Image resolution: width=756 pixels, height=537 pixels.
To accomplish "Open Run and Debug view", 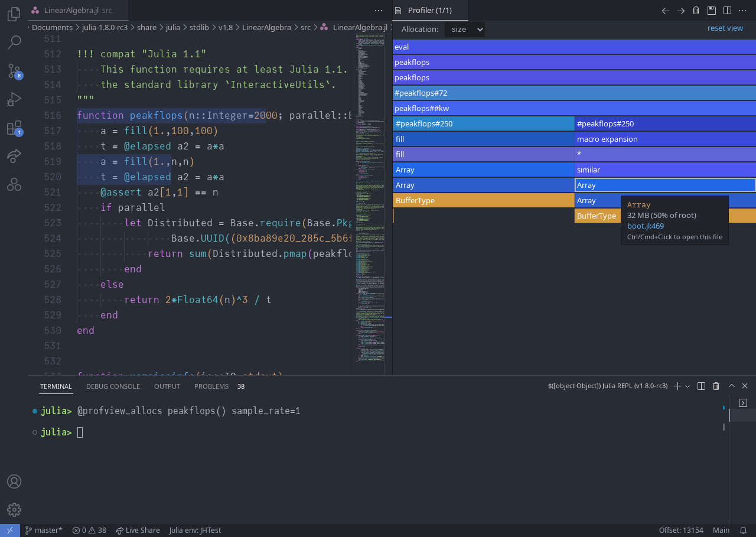I will tap(14, 99).
